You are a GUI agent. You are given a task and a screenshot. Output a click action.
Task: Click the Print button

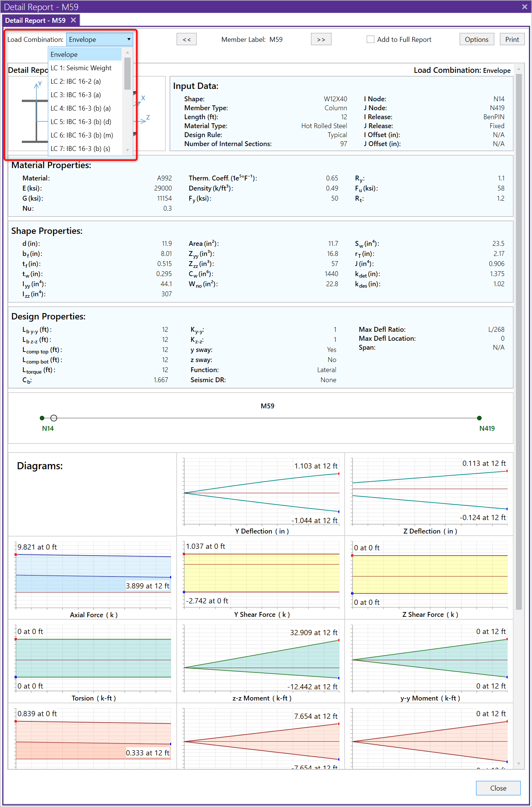(x=512, y=39)
